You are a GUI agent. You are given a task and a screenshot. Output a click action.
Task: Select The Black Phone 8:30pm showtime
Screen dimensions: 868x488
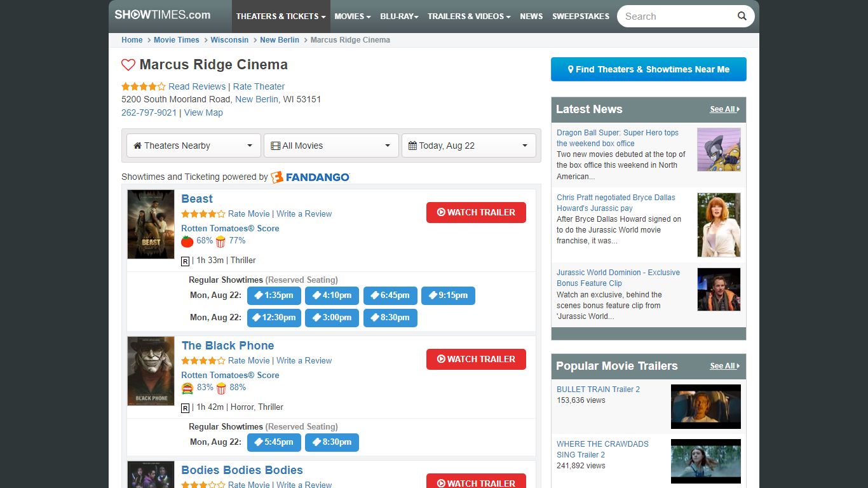[x=332, y=442]
